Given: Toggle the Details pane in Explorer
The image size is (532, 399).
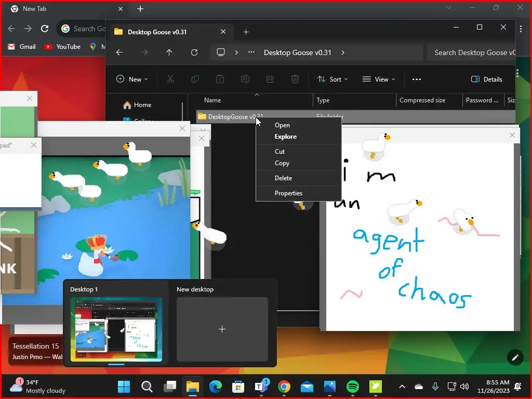Looking at the screenshot, I should 486,79.
